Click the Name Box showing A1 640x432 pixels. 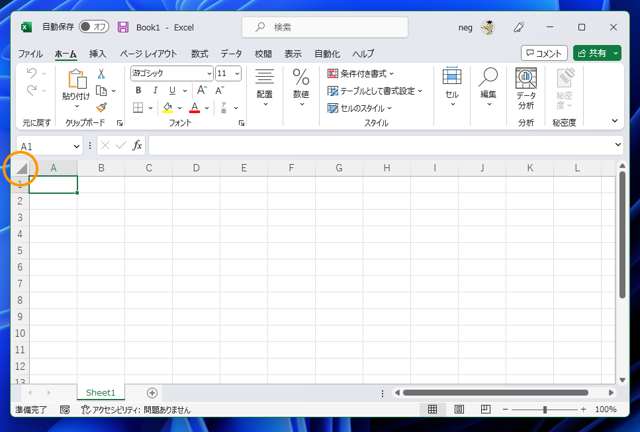[x=45, y=146]
